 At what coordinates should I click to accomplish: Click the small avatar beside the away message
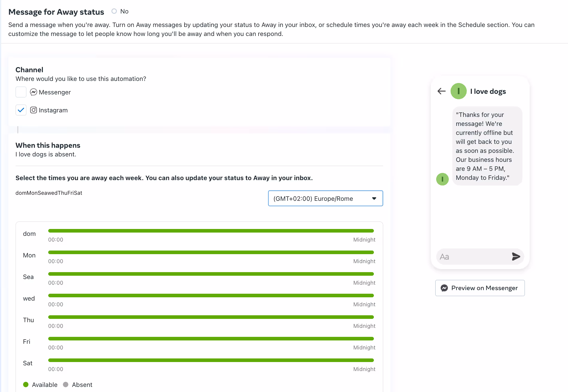(x=442, y=179)
